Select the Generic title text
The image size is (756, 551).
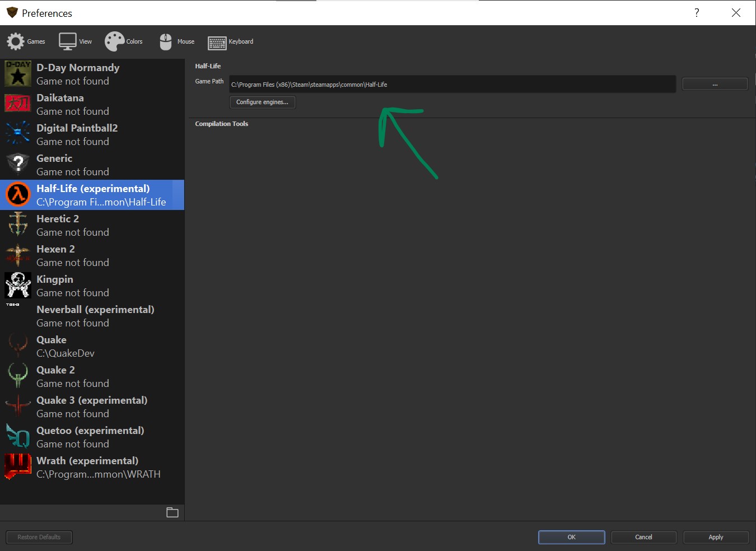[54, 158]
